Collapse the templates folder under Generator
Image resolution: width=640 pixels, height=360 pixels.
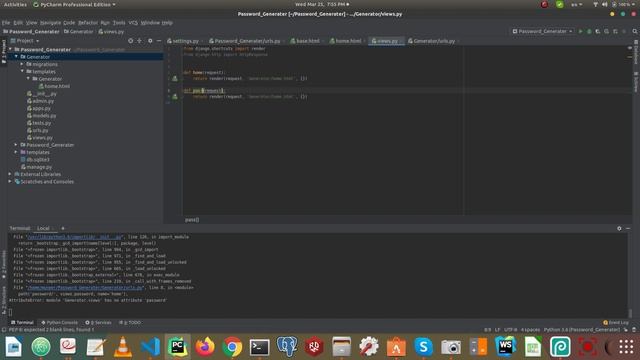22,71
